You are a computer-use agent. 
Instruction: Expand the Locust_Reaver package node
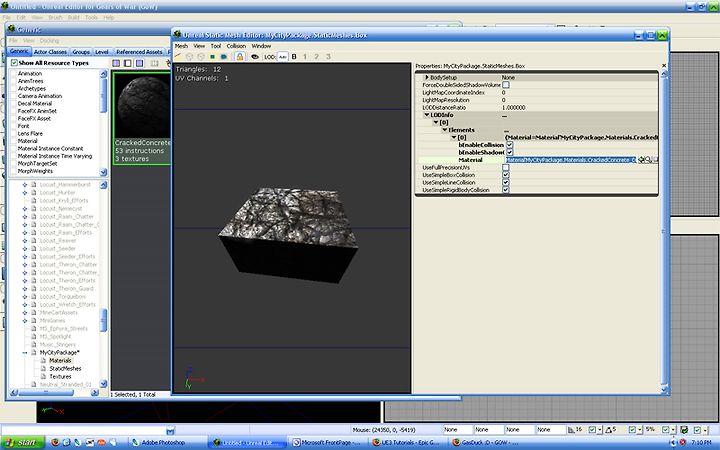coord(25,241)
